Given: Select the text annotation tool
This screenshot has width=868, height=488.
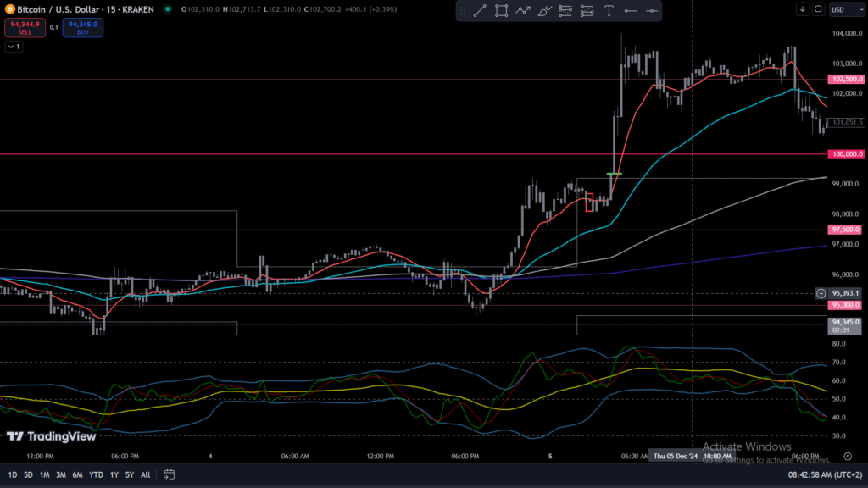Looking at the screenshot, I should [609, 11].
